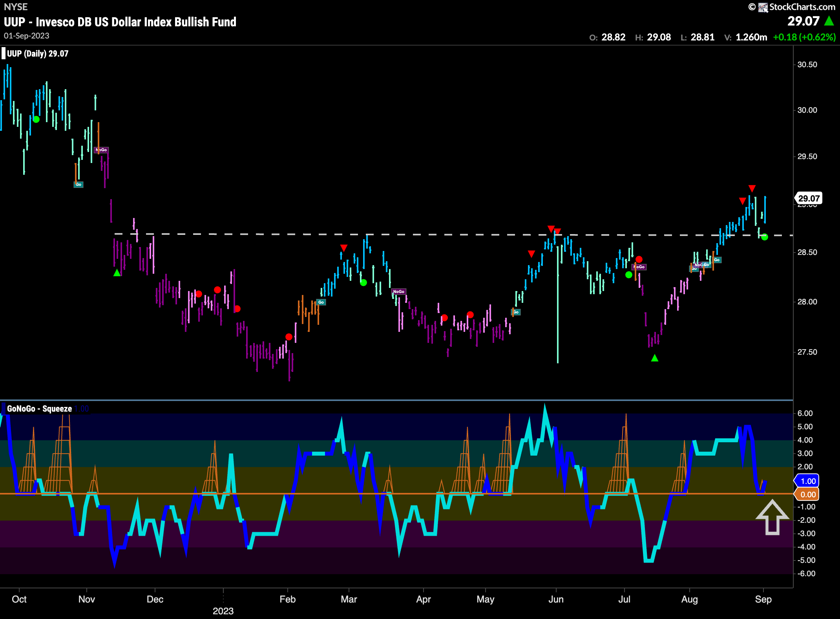This screenshot has height=619, width=840.
Task: Click the Go flag in mid February
Action: click(x=321, y=302)
